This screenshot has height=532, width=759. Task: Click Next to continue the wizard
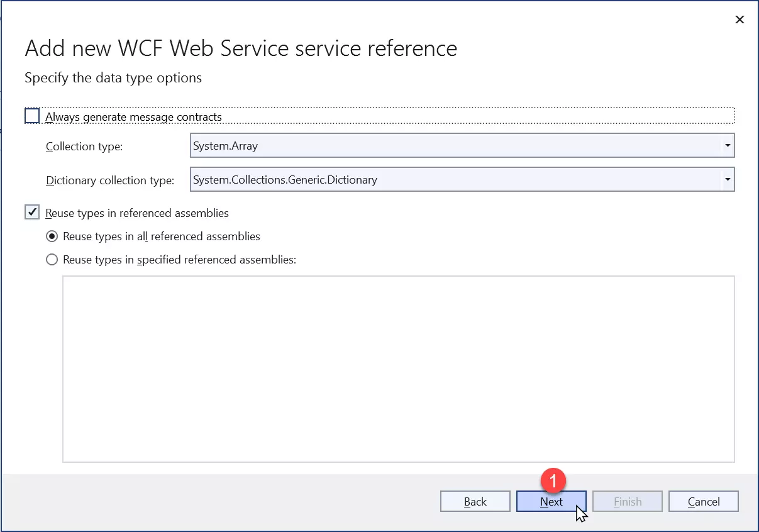(x=551, y=501)
